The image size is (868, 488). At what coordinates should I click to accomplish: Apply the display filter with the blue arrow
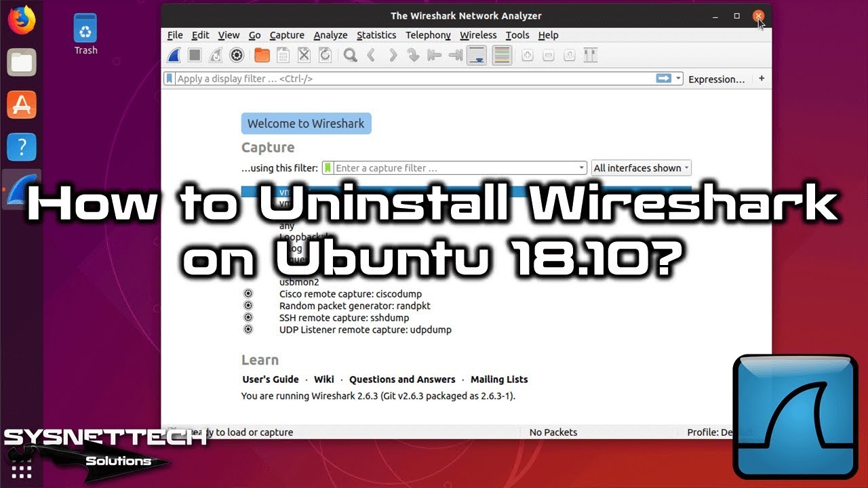(x=663, y=79)
